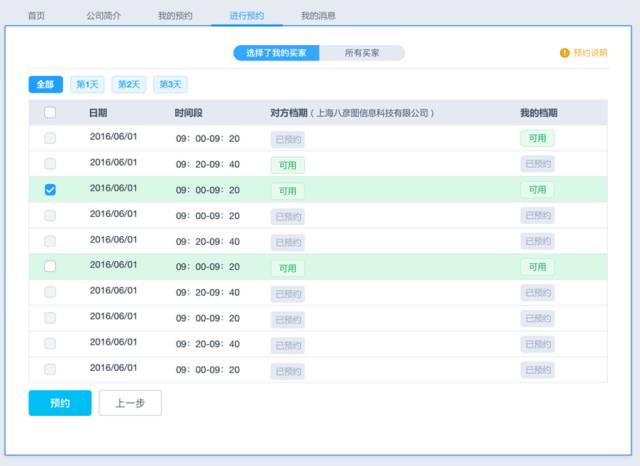Click 我的 可用 tag in row where 对方 is 已预约
The width and height of the screenshot is (640, 466).
[538, 138]
